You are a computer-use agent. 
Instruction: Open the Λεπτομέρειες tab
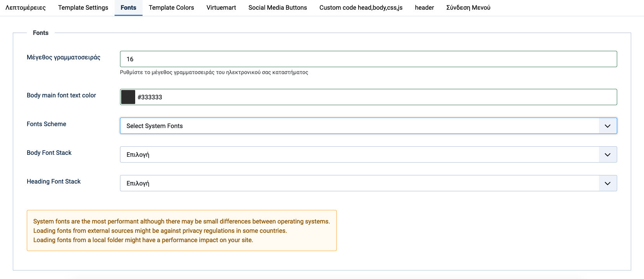pyautogui.click(x=26, y=8)
